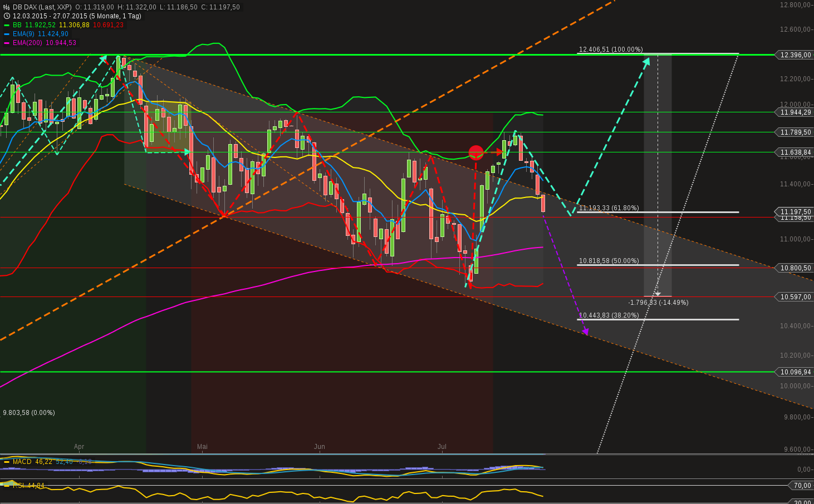Click the MACD value 46,22
814x504 pixels.
coord(43,462)
